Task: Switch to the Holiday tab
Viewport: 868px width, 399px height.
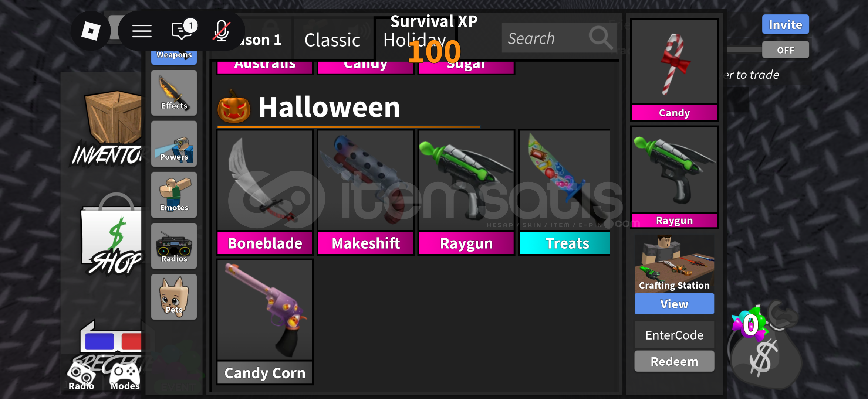Action: pos(415,40)
